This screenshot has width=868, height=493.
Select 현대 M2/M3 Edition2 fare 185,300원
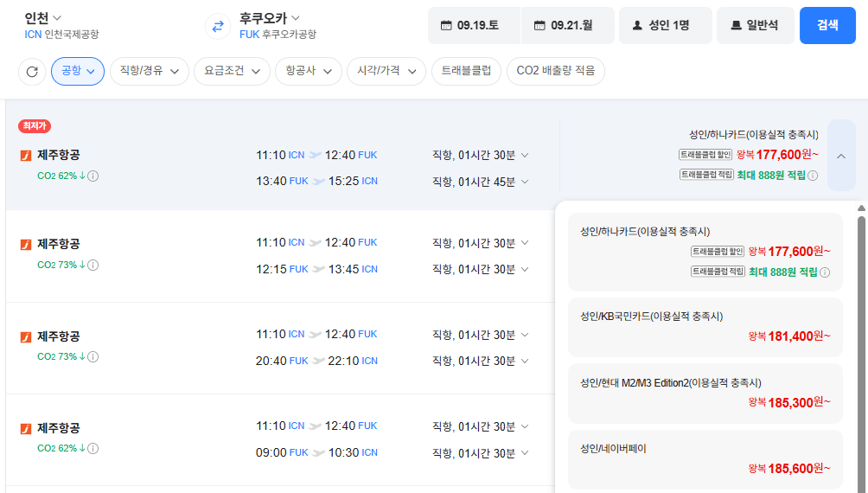point(705,394)
